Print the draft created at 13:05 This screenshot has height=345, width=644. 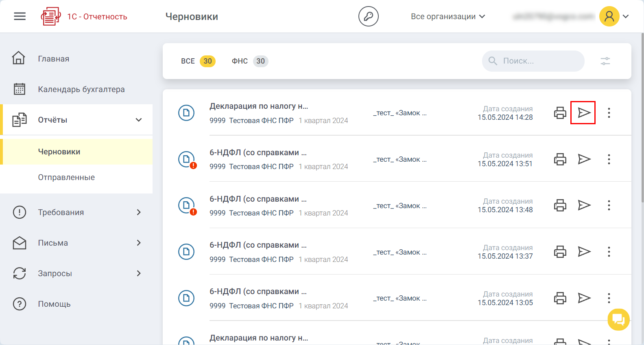560,298
